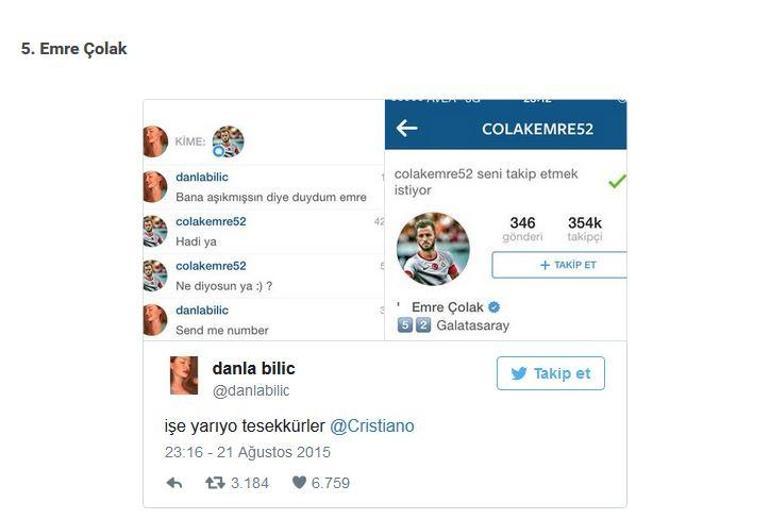
Task: Click danlabilic username above Send me number
Action: (202, 310)
